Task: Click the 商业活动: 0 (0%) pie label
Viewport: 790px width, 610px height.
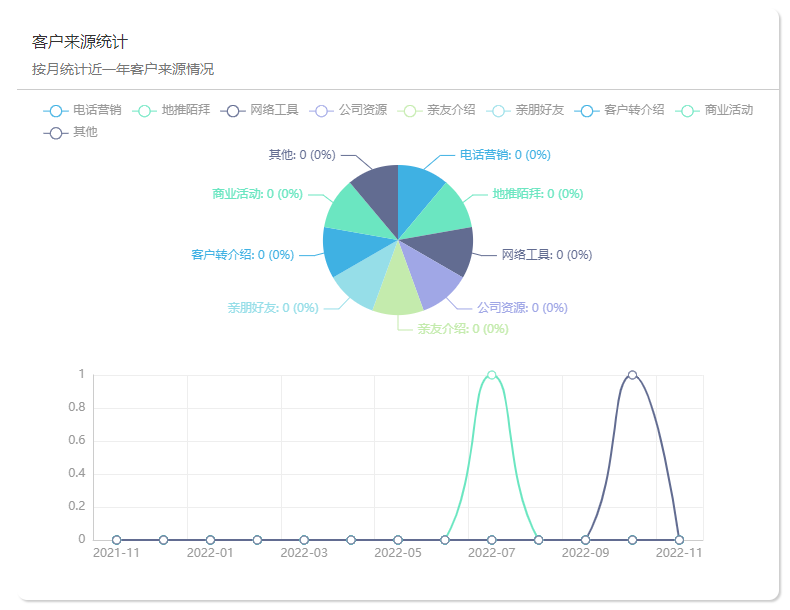Action: 257,194
